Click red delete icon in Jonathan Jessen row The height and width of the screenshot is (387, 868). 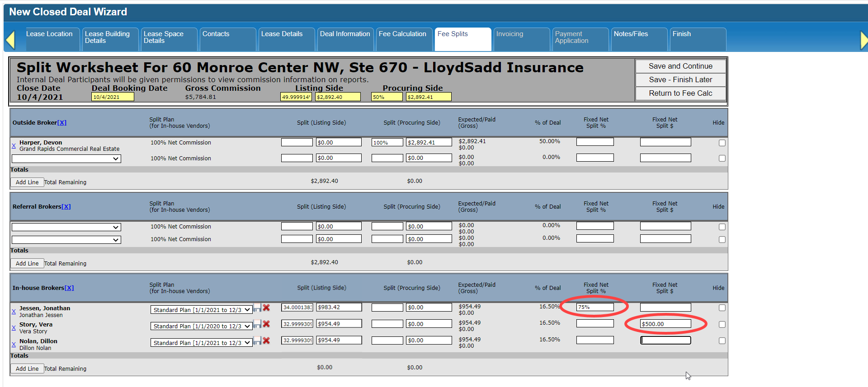click(x=266, y=308)
